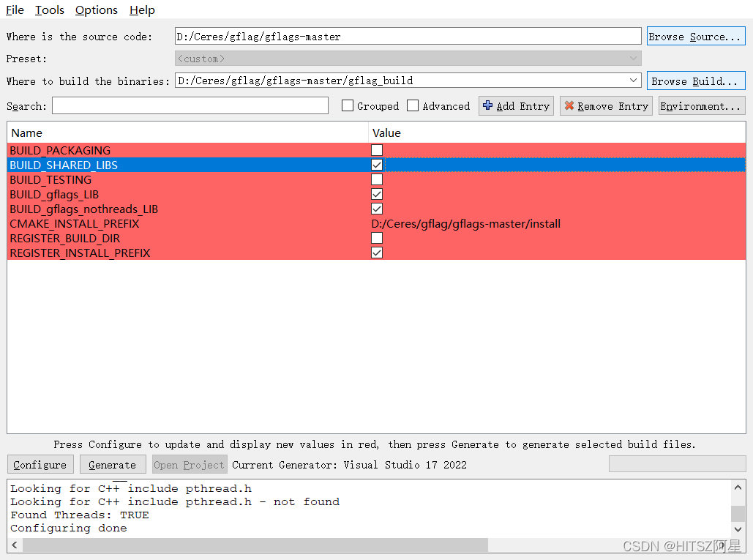Open the File menu
Screen dimensions: 753x560
15,10
